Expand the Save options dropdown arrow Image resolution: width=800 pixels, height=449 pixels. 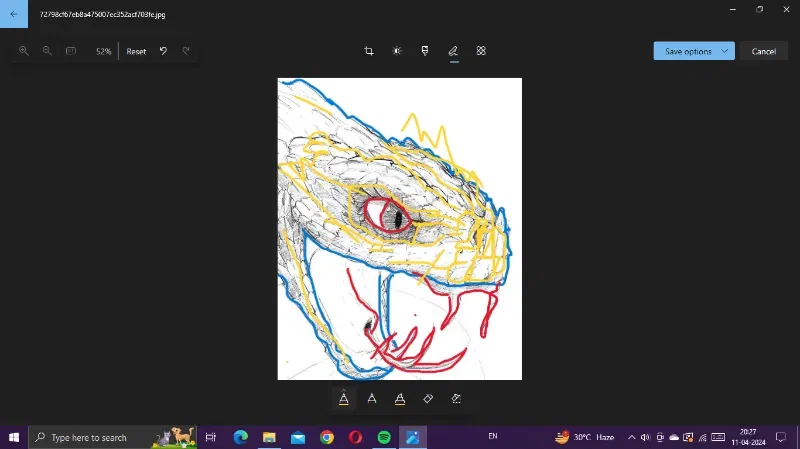[724, 51]
